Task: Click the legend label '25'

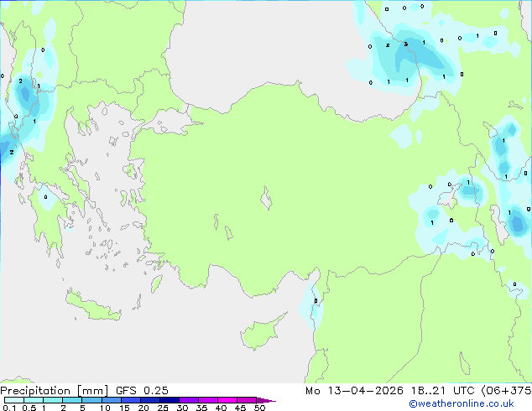Action: tap(163, 408)
